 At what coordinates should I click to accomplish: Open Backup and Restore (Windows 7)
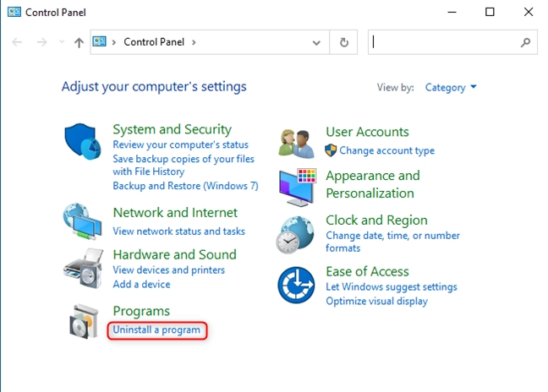tap(185, 186)
